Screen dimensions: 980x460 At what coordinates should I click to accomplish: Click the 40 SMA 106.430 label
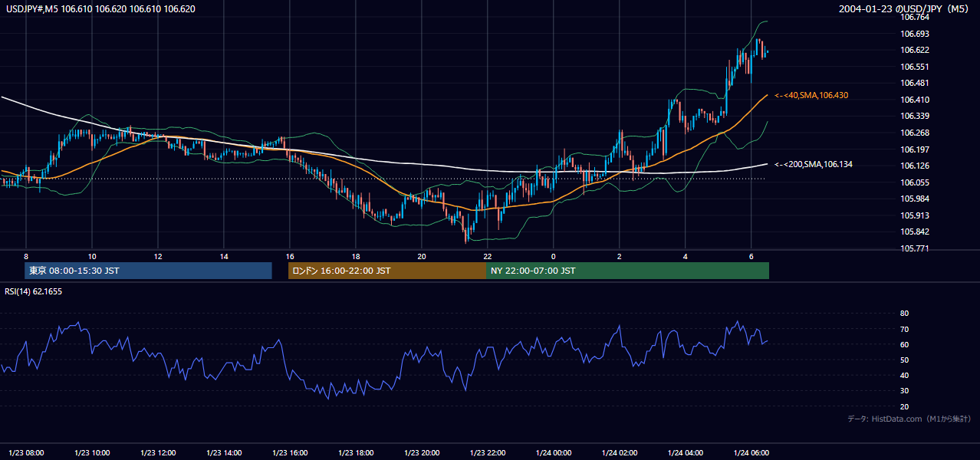pyautogui.click(x=811, y=95)
